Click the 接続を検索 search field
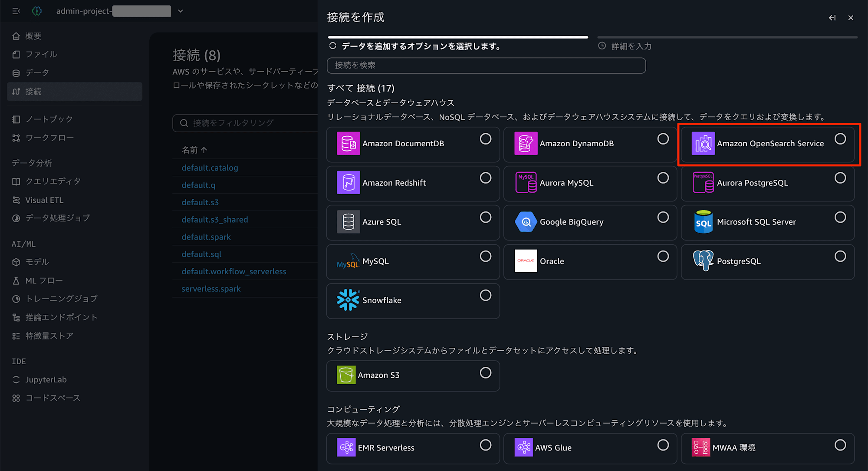Screen dimensions: 868x471 tap(486, 66)
